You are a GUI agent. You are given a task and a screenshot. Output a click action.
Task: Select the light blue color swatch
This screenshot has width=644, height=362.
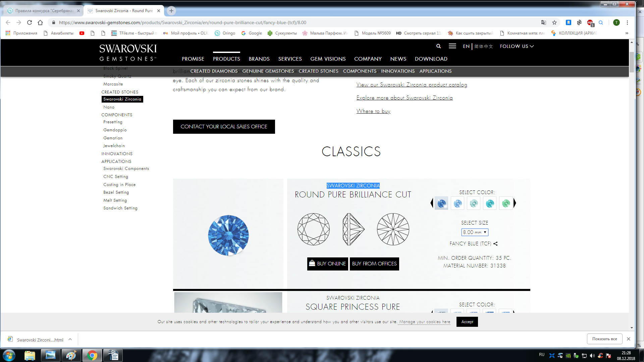(x=458, y=203)
